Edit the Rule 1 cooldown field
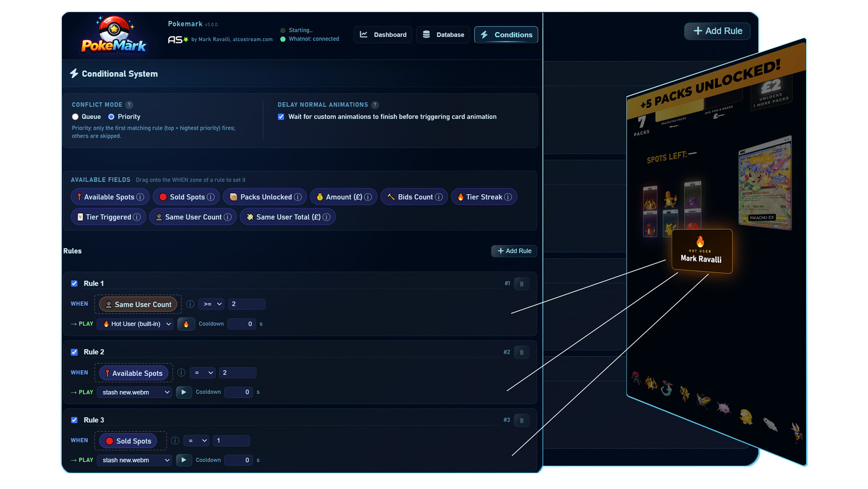The width and height of the screenshot is (868, 489). (241, 324)
